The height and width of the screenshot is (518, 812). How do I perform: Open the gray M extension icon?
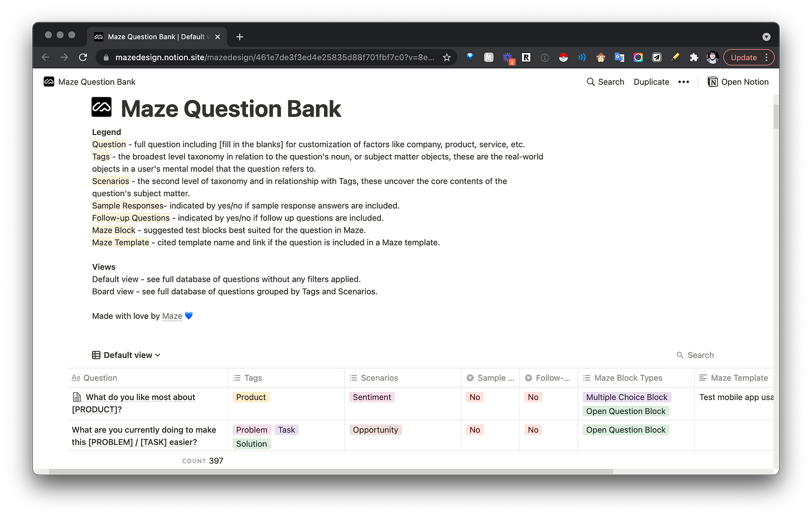coord(489,57)
